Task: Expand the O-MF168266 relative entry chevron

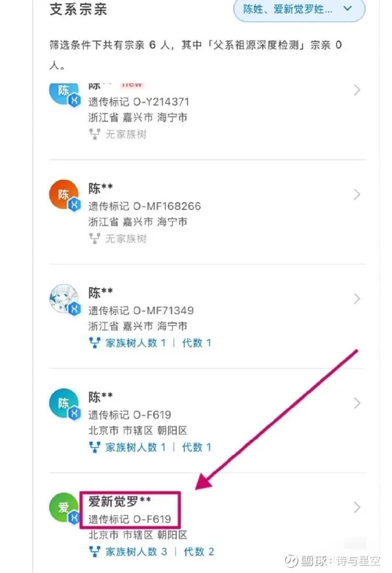Action: [x=357, y=195]
